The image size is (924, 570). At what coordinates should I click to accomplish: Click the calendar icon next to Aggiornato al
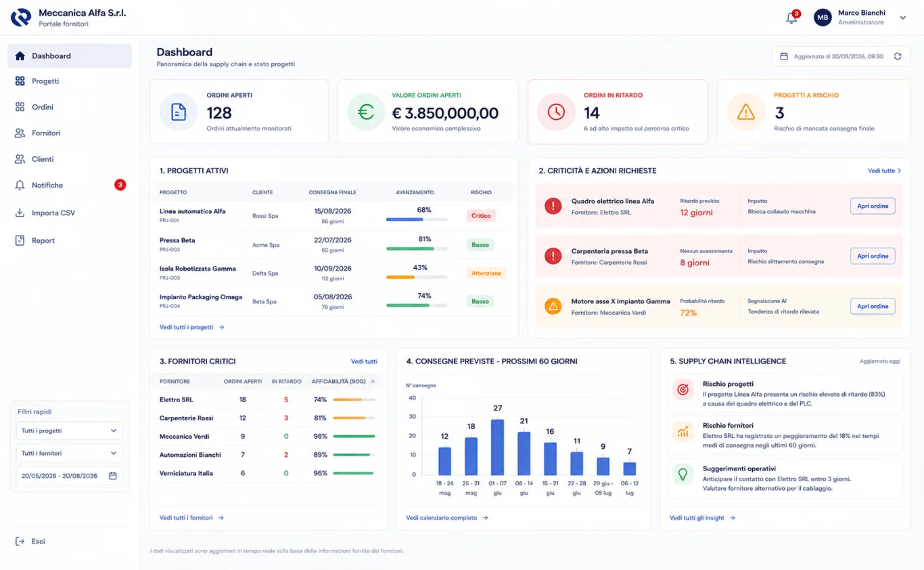(x=784, y=56)
